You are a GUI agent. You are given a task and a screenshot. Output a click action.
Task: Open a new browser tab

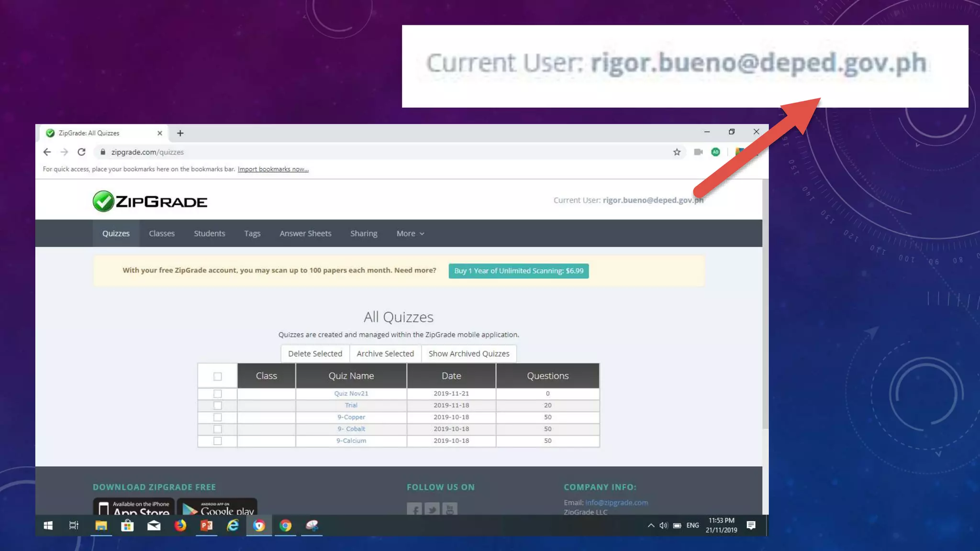pyautogui.click(x=180, y=133)
